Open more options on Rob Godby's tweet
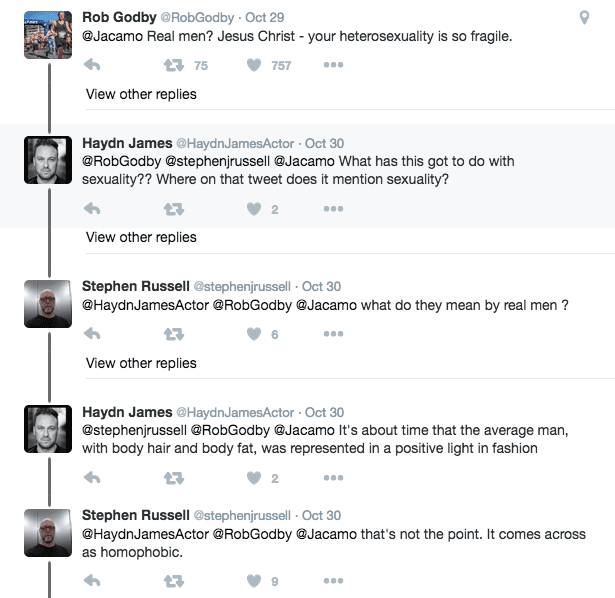 tap(333, 65)
